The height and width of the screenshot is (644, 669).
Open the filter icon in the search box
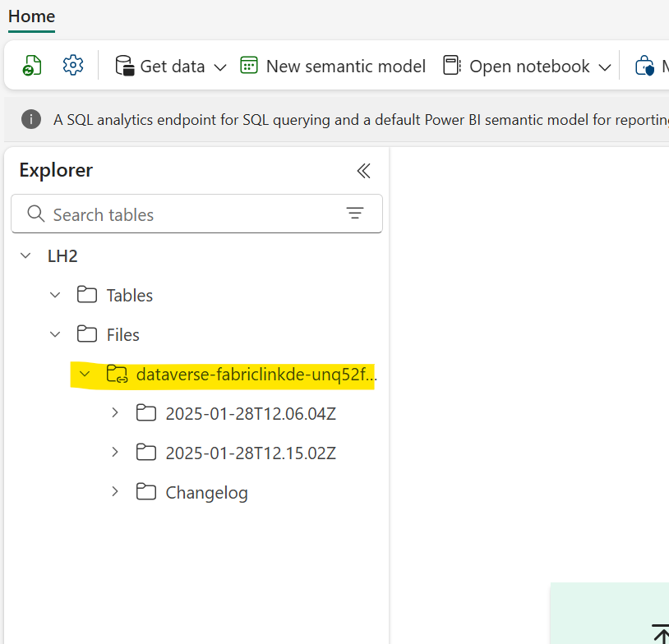(354, 213)
